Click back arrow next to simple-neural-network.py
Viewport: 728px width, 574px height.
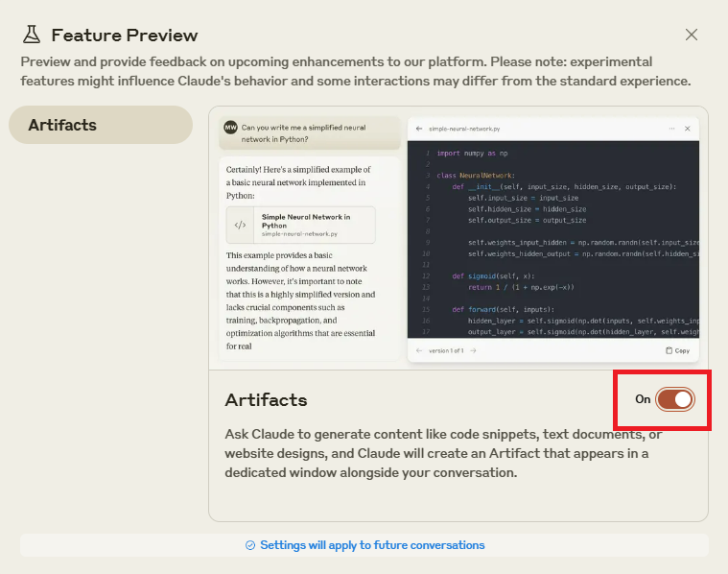419,129
